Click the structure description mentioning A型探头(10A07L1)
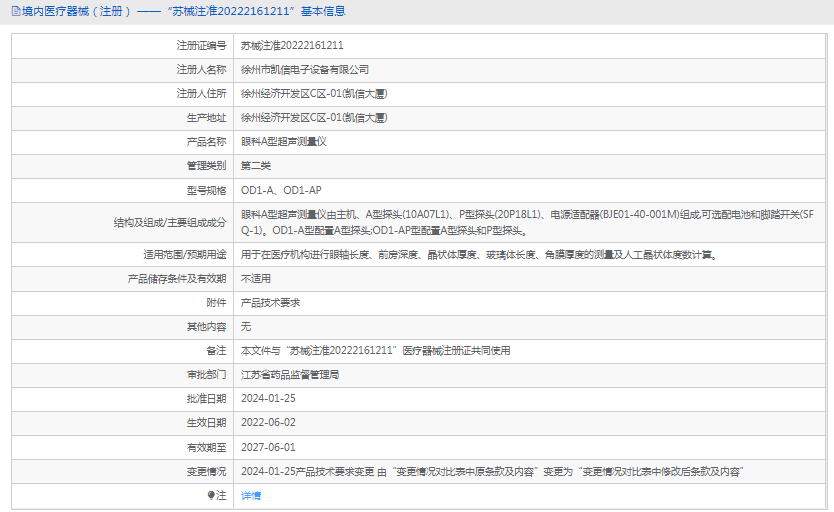Screen dimensions: 834x512 [527, 222]
